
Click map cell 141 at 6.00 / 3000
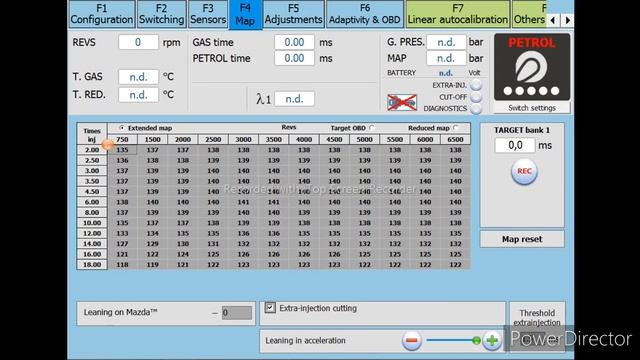click(x=243, y=202)
